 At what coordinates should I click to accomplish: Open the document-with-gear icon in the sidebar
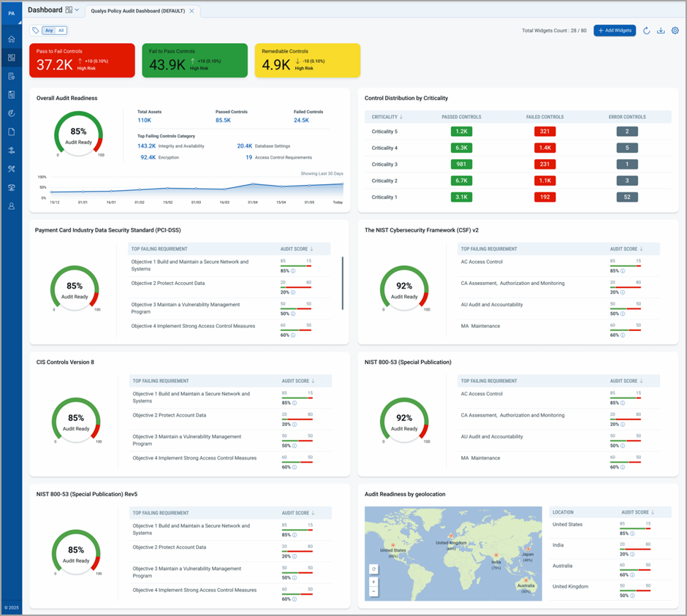click(12, 76)
